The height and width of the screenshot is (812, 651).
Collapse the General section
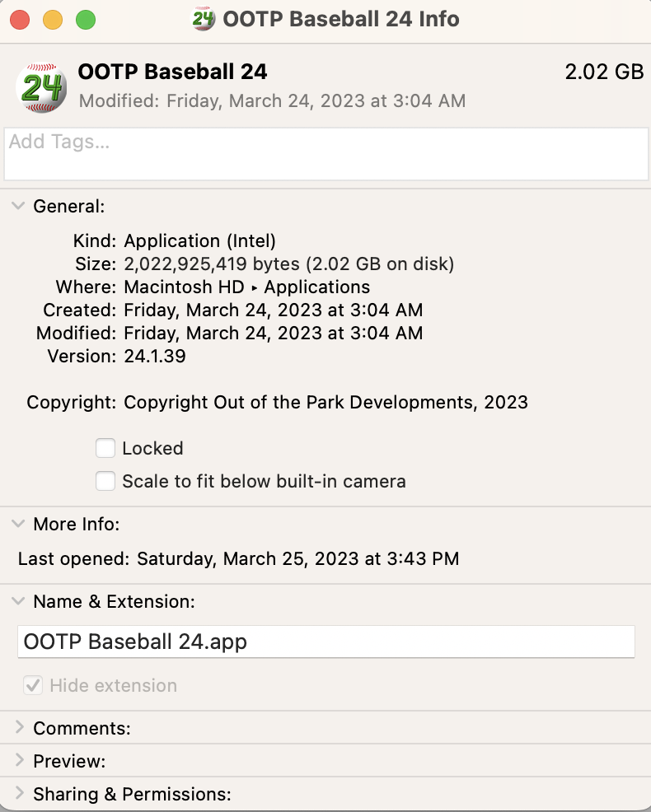[18, 206]
